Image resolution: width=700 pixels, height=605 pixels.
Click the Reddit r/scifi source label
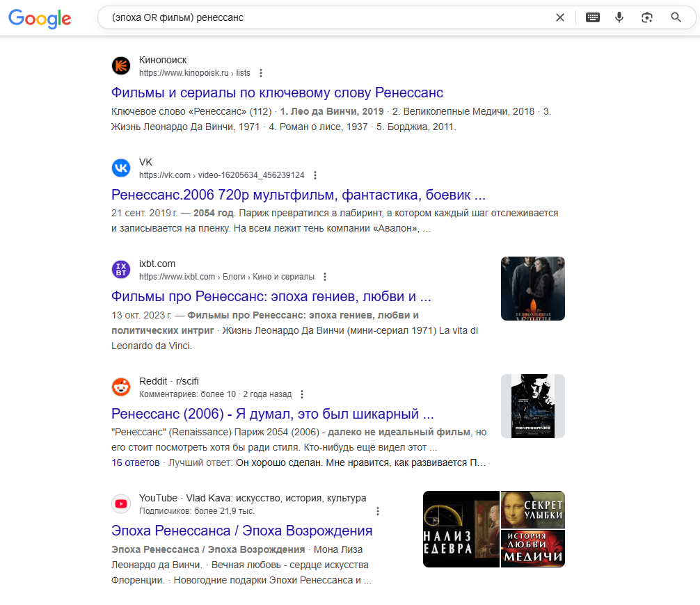click(x=169, y=381)
